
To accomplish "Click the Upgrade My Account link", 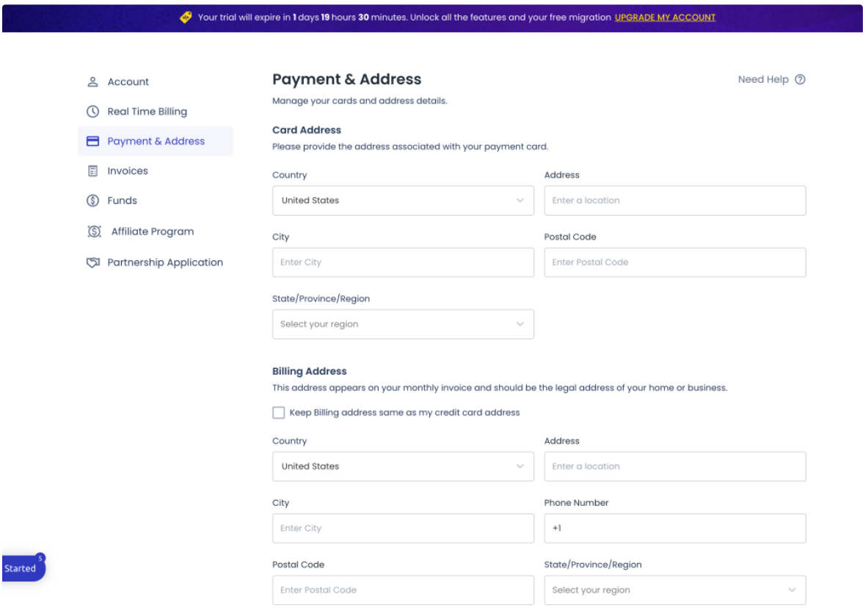I will 665,18.
